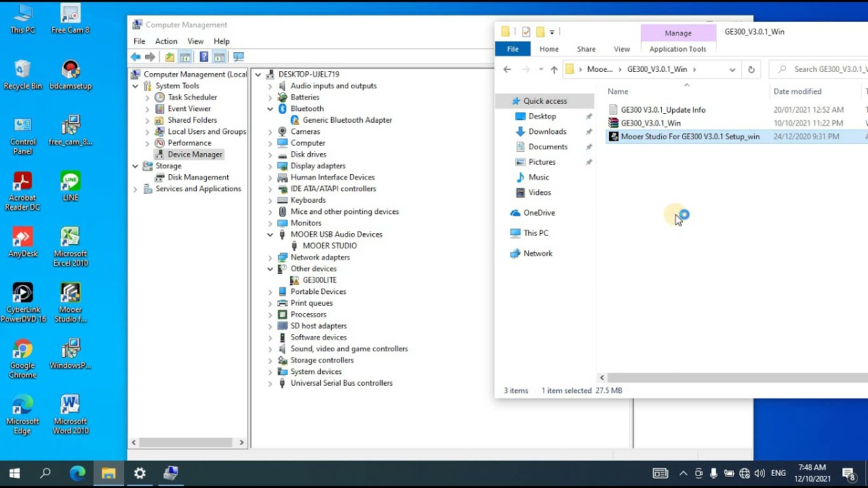This screenshot has width=868, height=488.
Task: Switch to the Application Tools tab
Action: pyautogui.click(x=677, y=49)
